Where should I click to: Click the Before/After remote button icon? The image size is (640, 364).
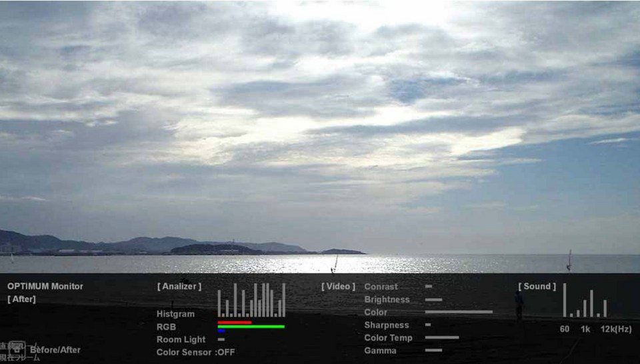pyautogui.click(x=16, y=349)
